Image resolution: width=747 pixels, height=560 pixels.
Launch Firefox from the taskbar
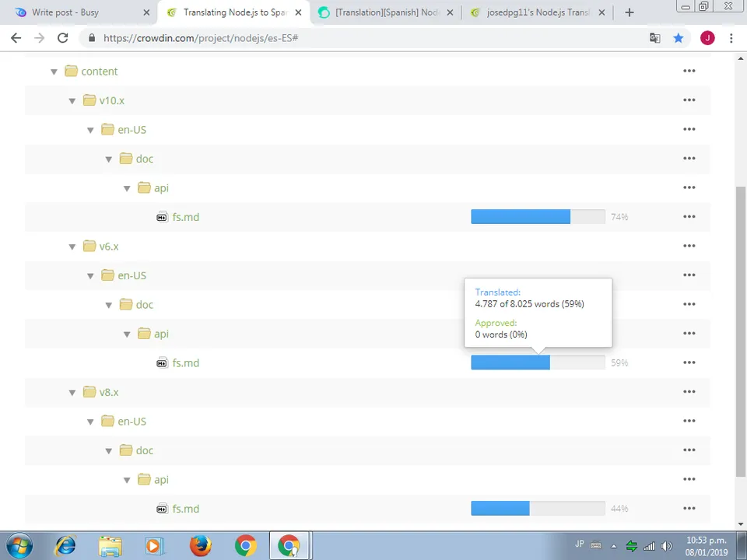point(201,546)
